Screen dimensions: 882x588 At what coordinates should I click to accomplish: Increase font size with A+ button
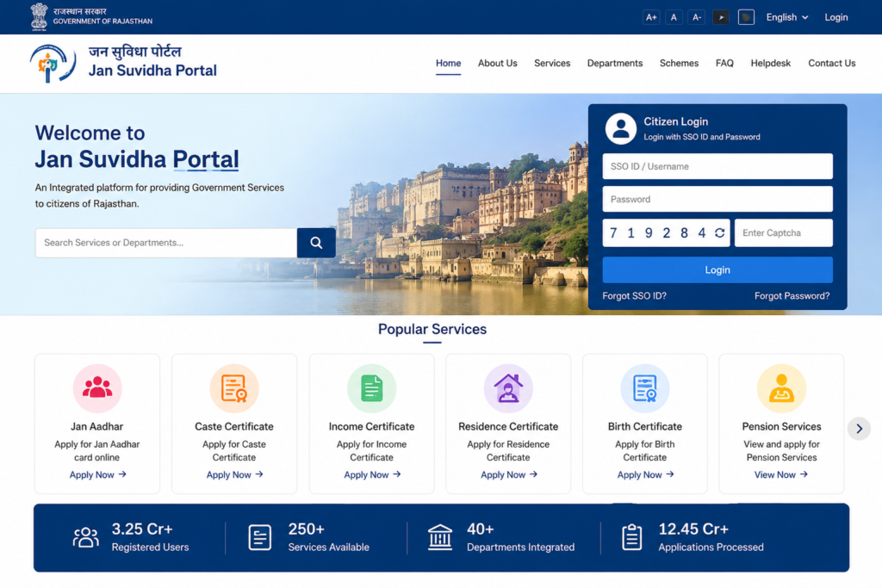click(651, 17)
